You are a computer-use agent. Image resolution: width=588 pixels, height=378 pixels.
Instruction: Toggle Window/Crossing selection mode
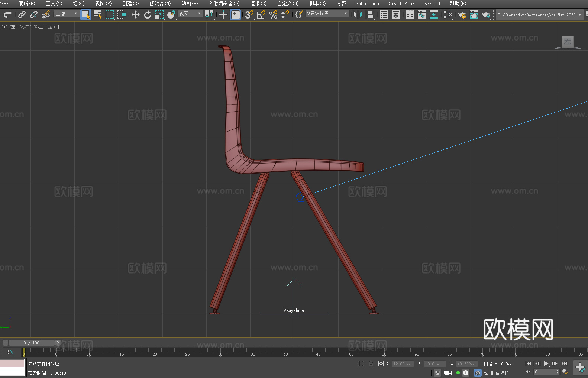122,14
